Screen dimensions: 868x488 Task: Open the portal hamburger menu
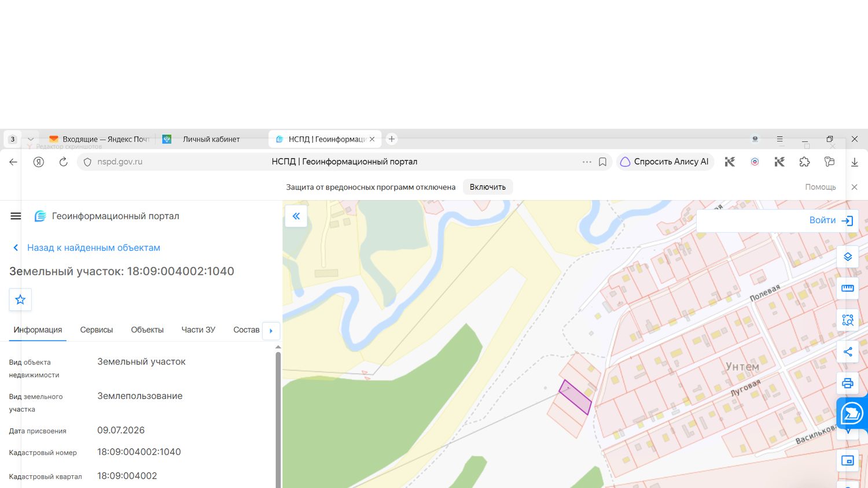click(x=16, y=216)
